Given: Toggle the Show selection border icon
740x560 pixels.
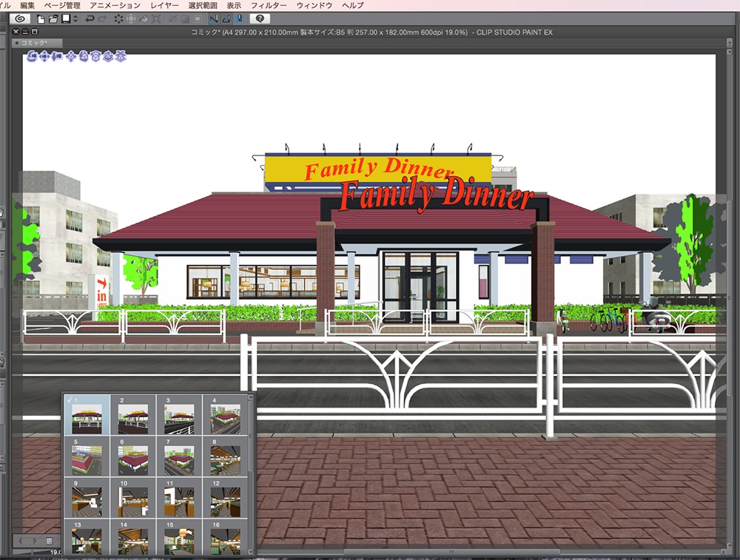Looking at the screenshot, I should click(198, 19).
